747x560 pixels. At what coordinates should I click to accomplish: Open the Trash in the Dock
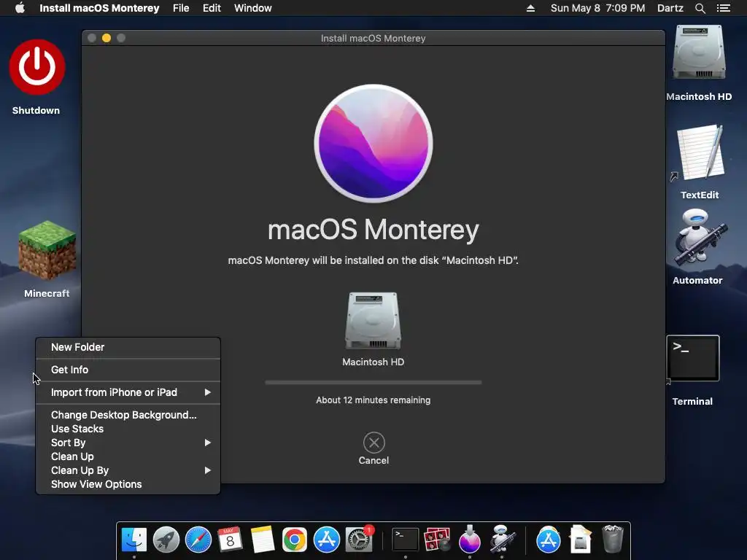coord(613,539)
